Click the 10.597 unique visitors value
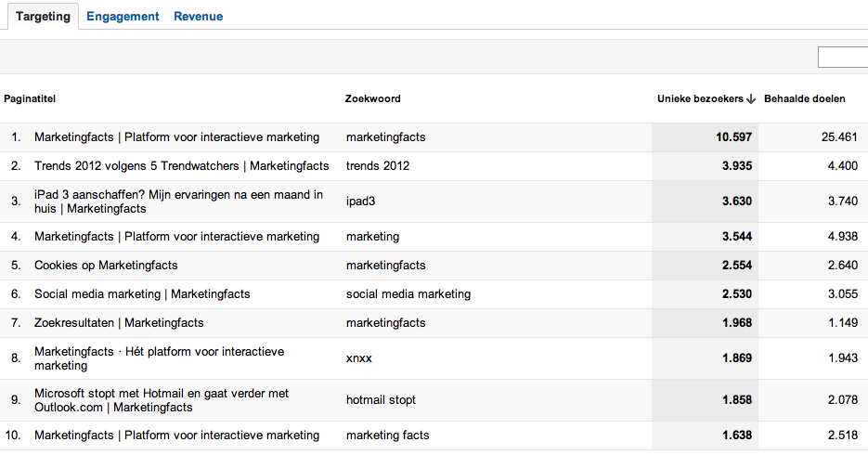 point(733,137)
